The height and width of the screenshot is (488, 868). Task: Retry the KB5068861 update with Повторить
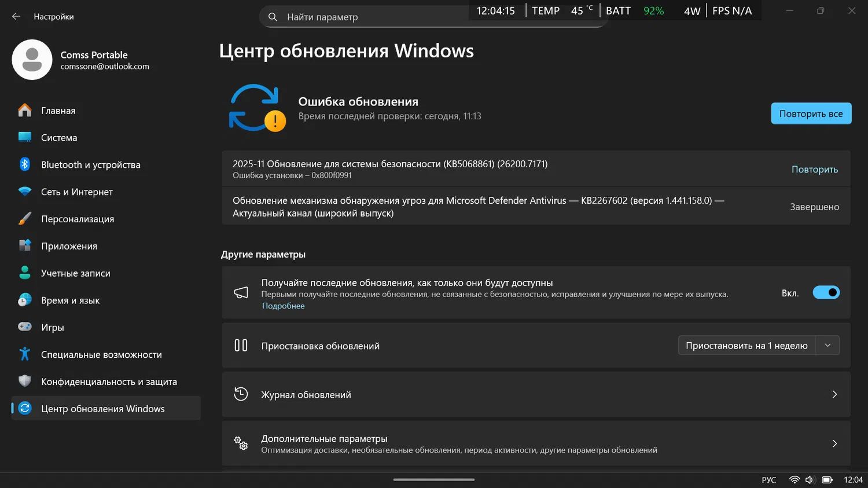[815, 169]
